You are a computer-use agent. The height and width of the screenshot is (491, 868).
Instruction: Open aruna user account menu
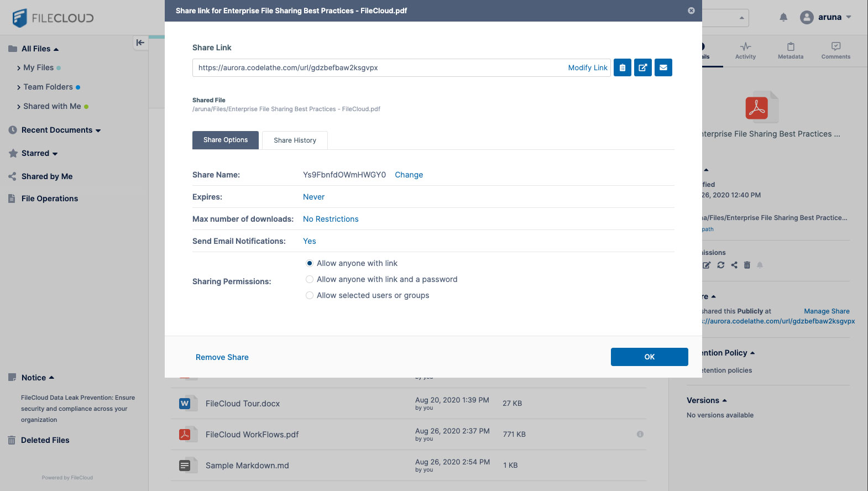[x=825, y=17]
